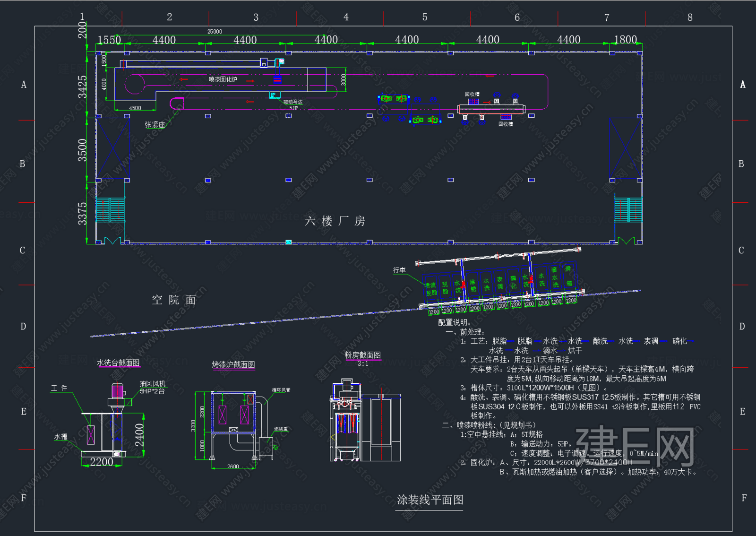Click the 抽风风机 exhaust fan label
Viewport: 756px width, 536px height.
(x=152, y=384)
